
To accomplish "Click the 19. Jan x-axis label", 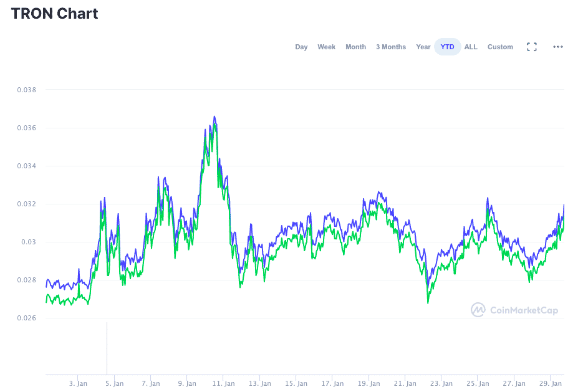I will pyautogui.click(x=369, y=383).
